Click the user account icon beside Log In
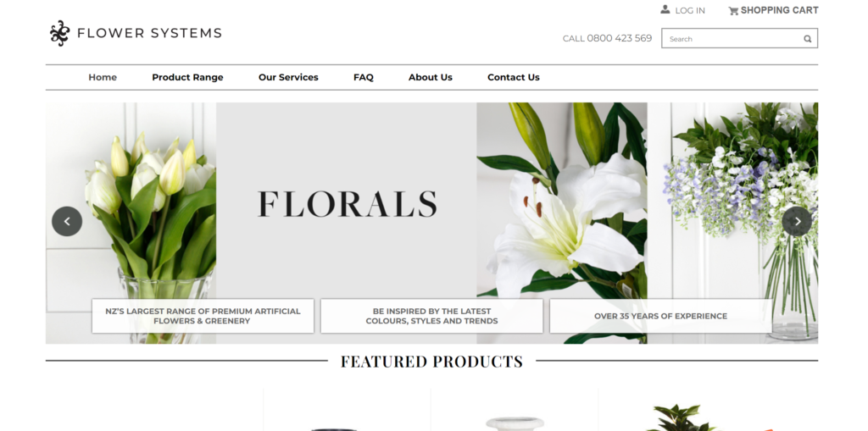Screen dimensions: 868x431 tap(665, 9)
